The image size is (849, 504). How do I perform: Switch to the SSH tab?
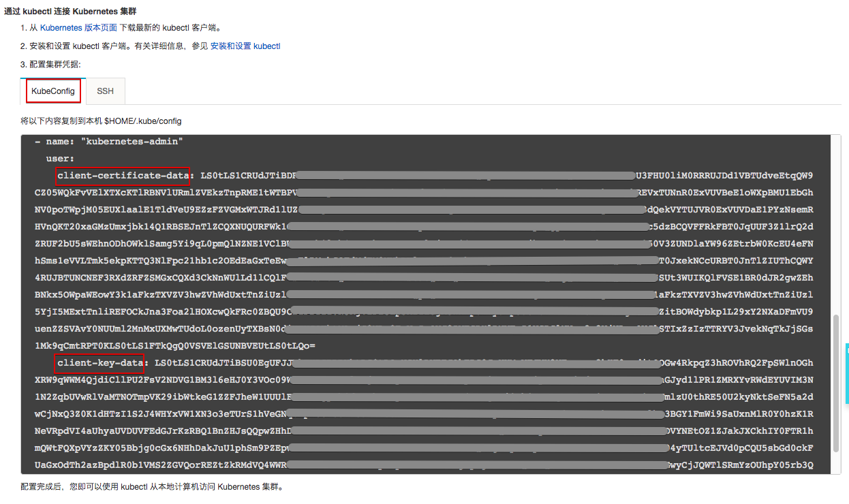tap(105, 91)
